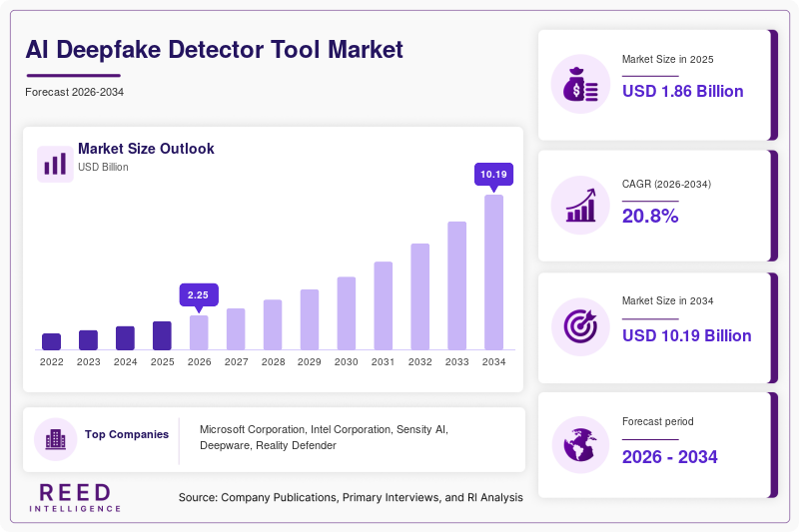The image size is (799, 532).
Task: Click the 2024 bar in chart
Action: pos(126,338)
